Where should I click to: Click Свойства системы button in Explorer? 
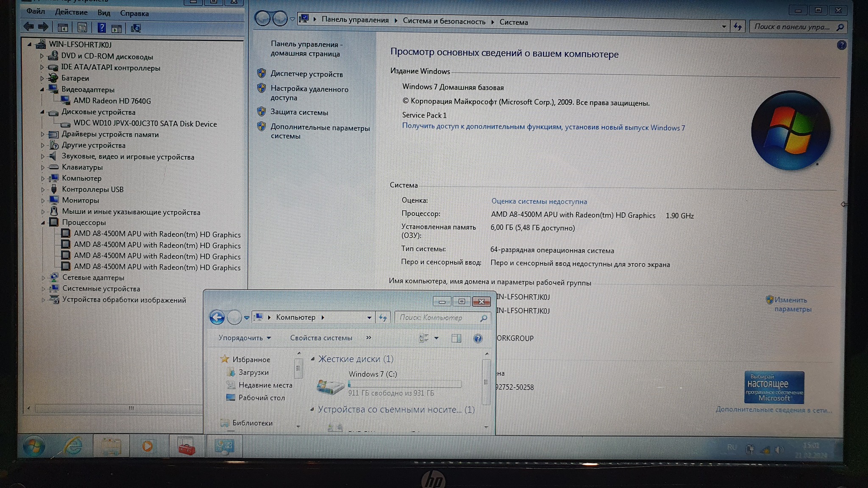pos(321,338)
